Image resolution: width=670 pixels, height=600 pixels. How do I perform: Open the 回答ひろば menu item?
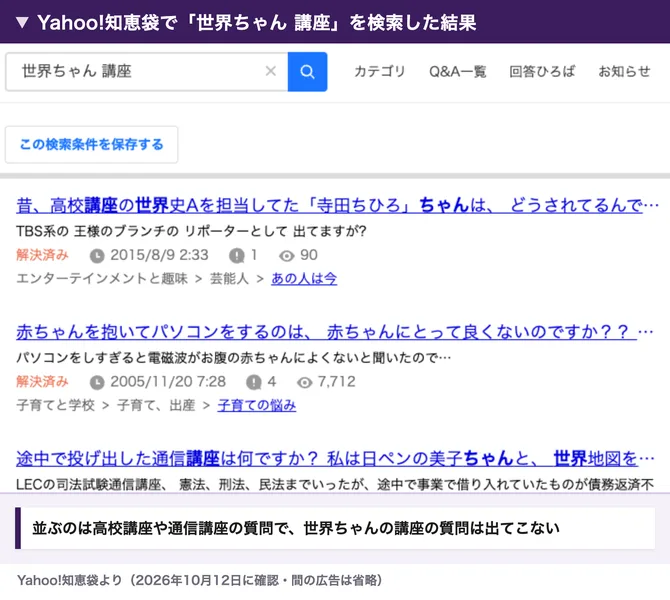pos(542,71)
